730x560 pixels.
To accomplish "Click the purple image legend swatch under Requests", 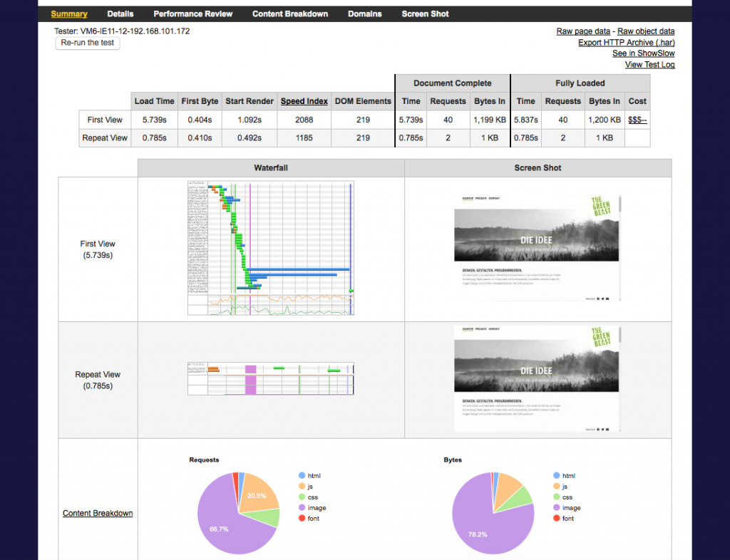I will (x=302, y=508).
